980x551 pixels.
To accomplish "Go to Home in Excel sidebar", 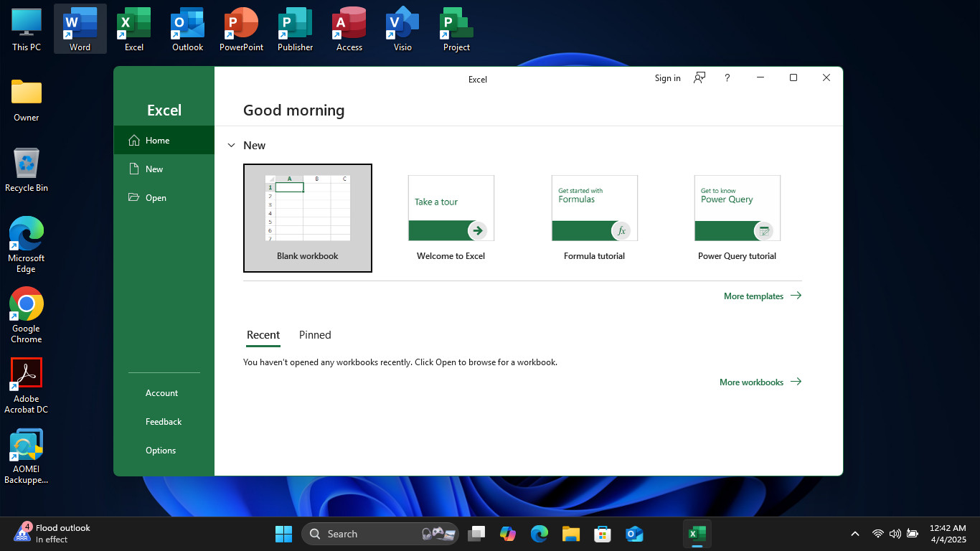I will pyautogui.click(x=164, y=141).
